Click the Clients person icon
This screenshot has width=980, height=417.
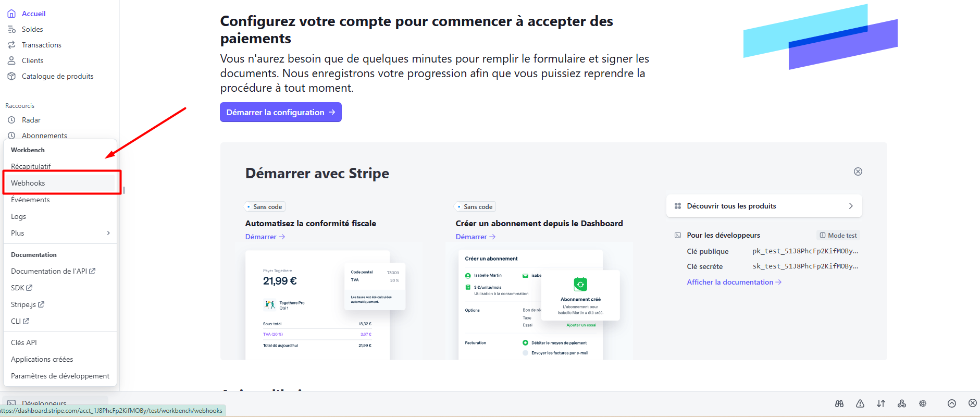(x=11, y=60)
